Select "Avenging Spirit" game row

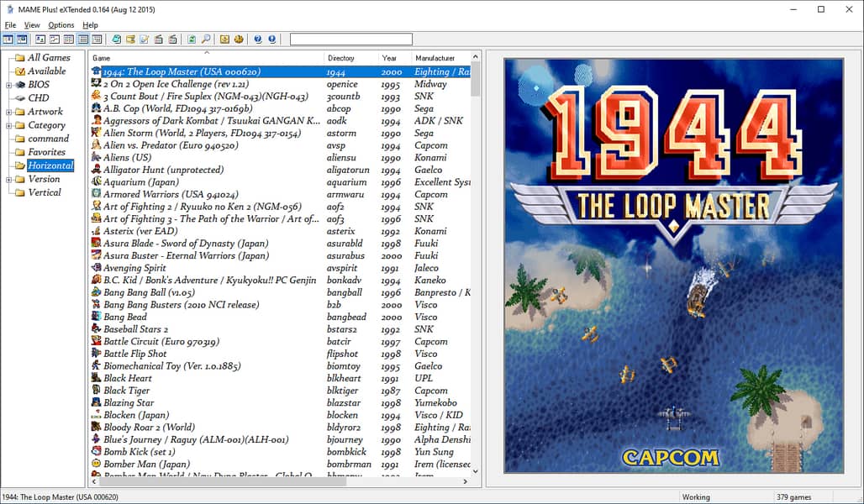(281, 268)
